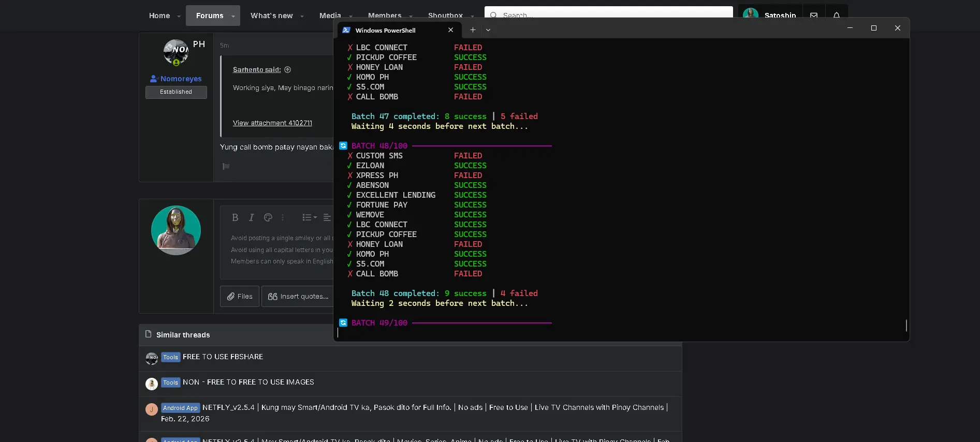Report the post using the flag icon
Viewport: 980px width, 442px height.
point(226,166)
